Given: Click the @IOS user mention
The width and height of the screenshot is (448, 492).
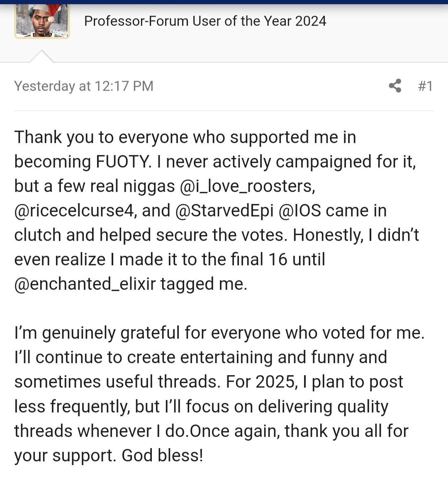Looking at the screenshot, I should tap(299, 211).
